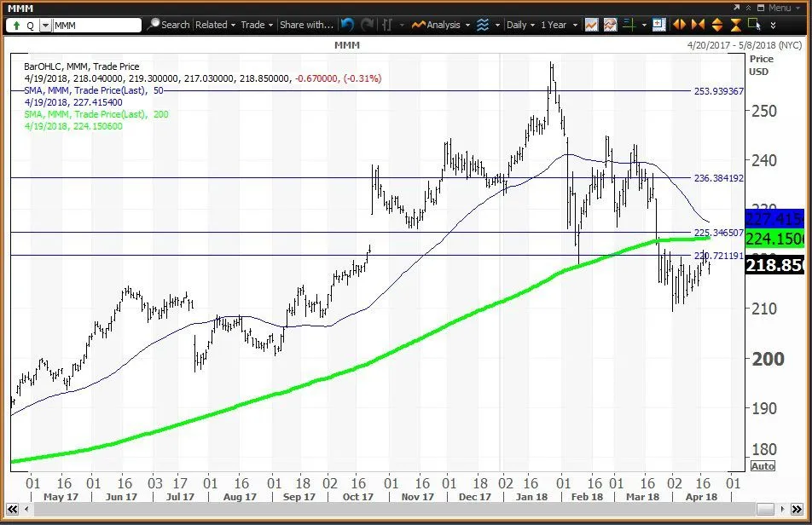Viewport: 812px width, 525px height.
Task: Expand dropdown arrow next to crosshair tool
Action: (x=644, y=25)
